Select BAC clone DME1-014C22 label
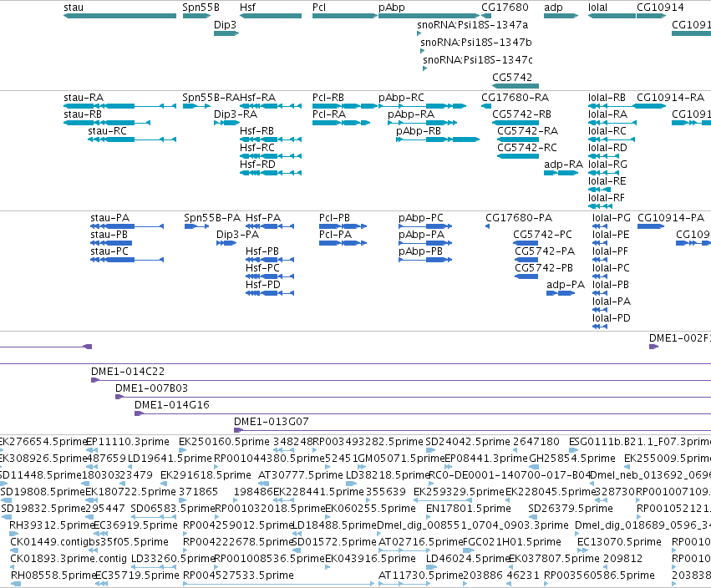Viewport: 711px width, 588px height. pyautogui.click(x=128, y=372)
